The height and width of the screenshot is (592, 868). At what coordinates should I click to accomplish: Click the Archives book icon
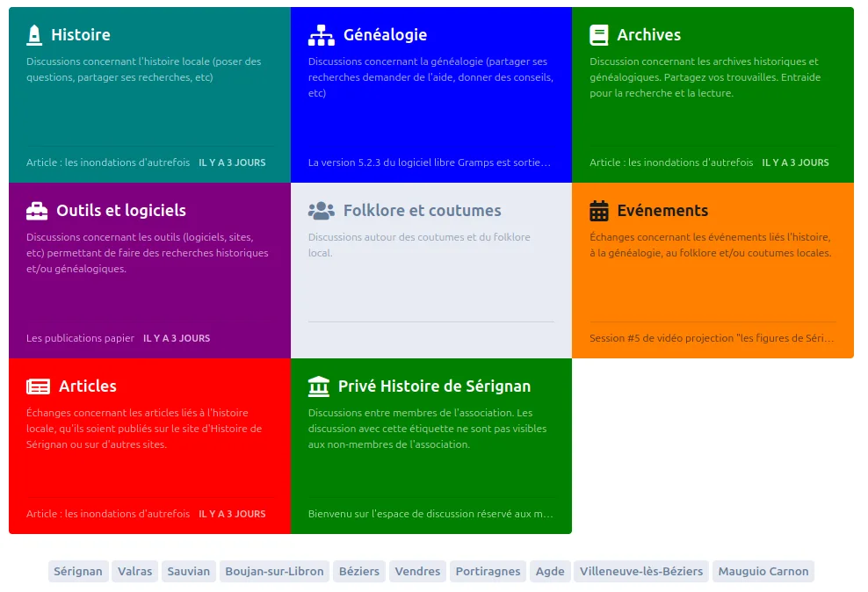(598, 35)
